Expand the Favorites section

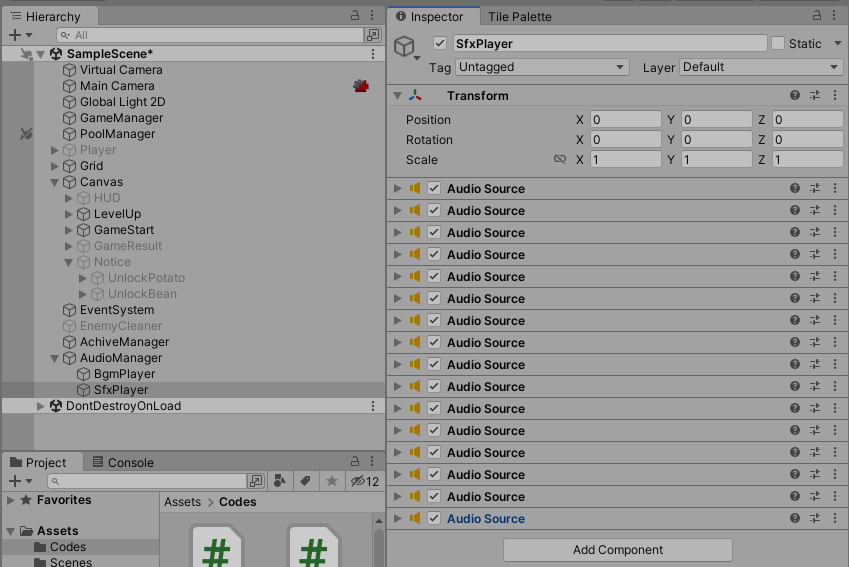(x=11, y=500)
